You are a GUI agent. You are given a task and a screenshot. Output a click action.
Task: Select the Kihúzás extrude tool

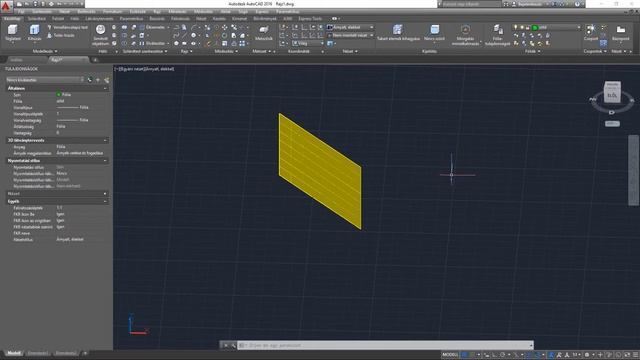click(35, 33)
